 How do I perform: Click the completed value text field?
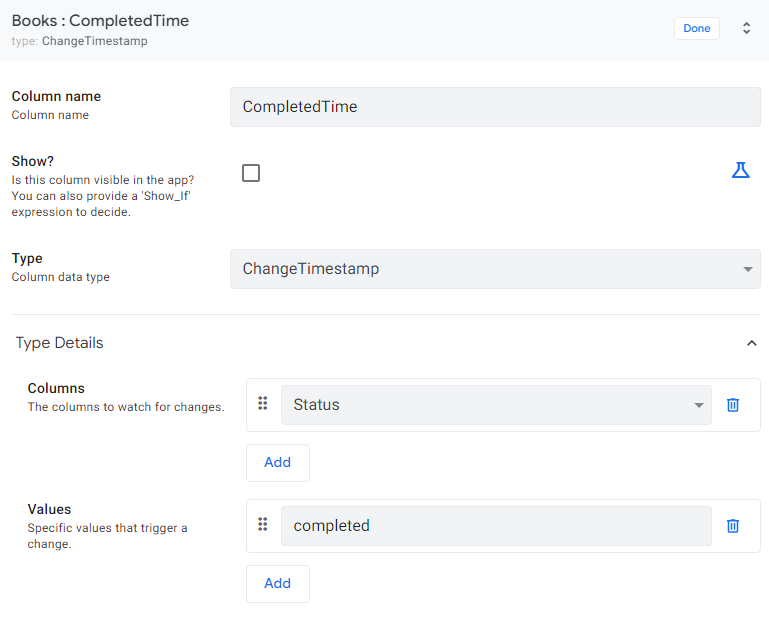click(496, 526)
